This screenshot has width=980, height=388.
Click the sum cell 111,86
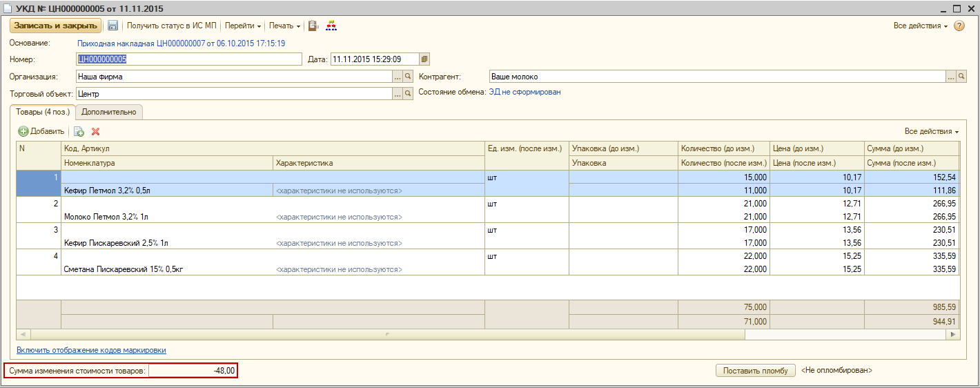click(912, 190)
